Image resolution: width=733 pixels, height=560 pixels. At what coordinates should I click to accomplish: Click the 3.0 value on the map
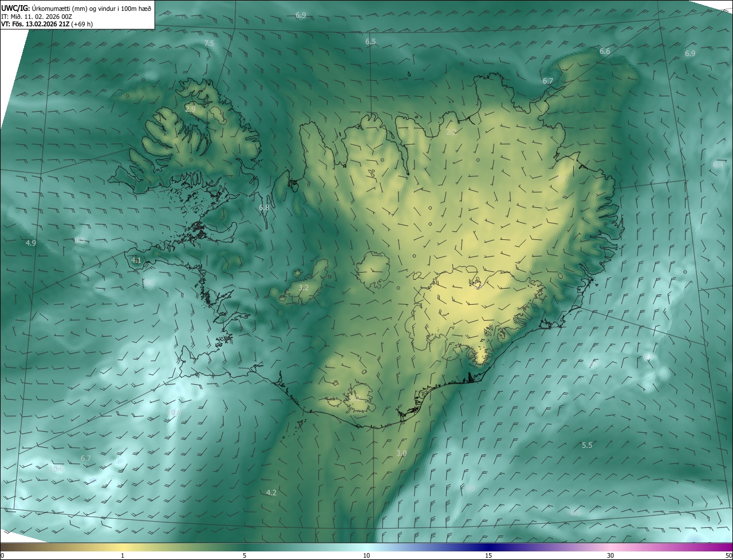click(x=401, y=453)
